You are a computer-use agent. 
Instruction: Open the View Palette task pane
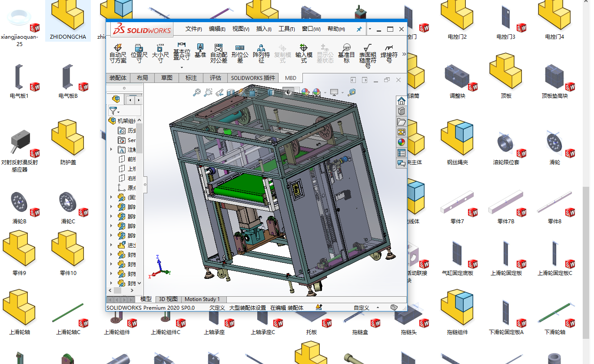[402, 132]
